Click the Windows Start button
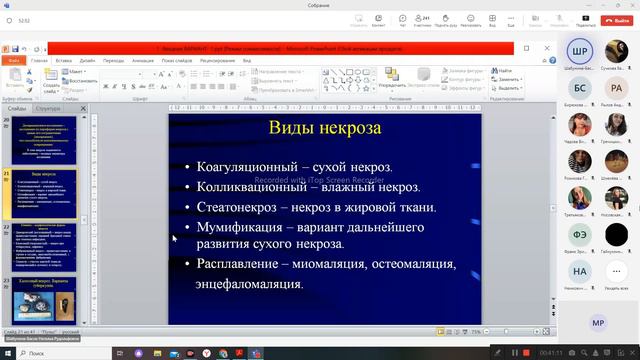640x360 pixels. point(8,353)
